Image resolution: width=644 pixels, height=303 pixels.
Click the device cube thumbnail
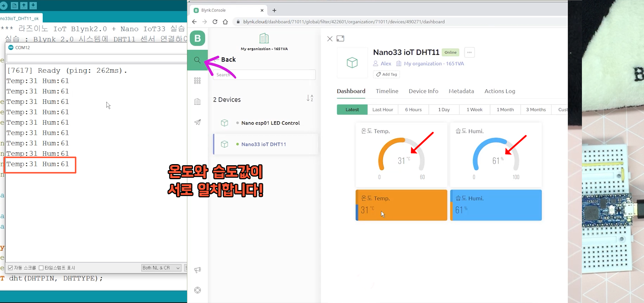(352, 62)
